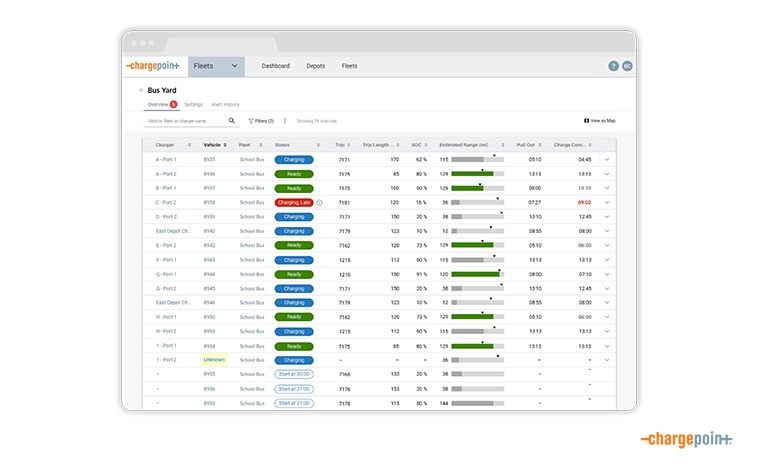Image resolution: width=759 pixels, height=469 pixels.
Task: Expand the C - Port 2 row chevron
Action: [x=606, y=202]
